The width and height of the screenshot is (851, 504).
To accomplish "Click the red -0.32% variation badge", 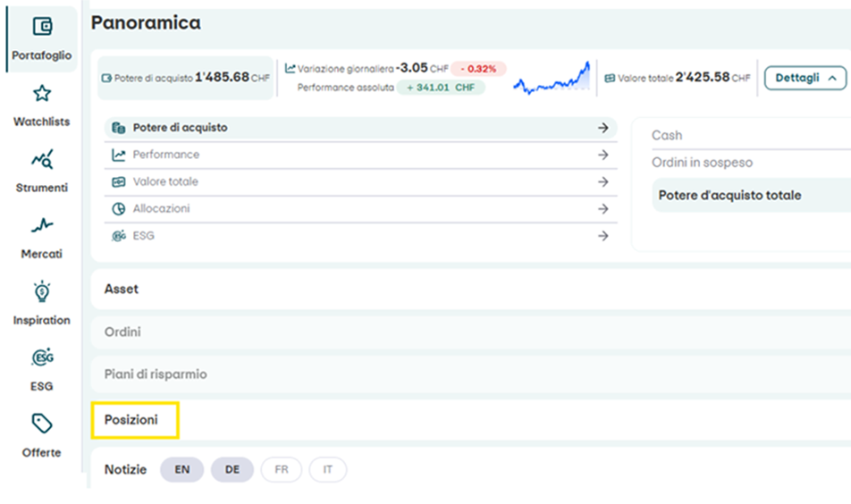I will (478, 69).
